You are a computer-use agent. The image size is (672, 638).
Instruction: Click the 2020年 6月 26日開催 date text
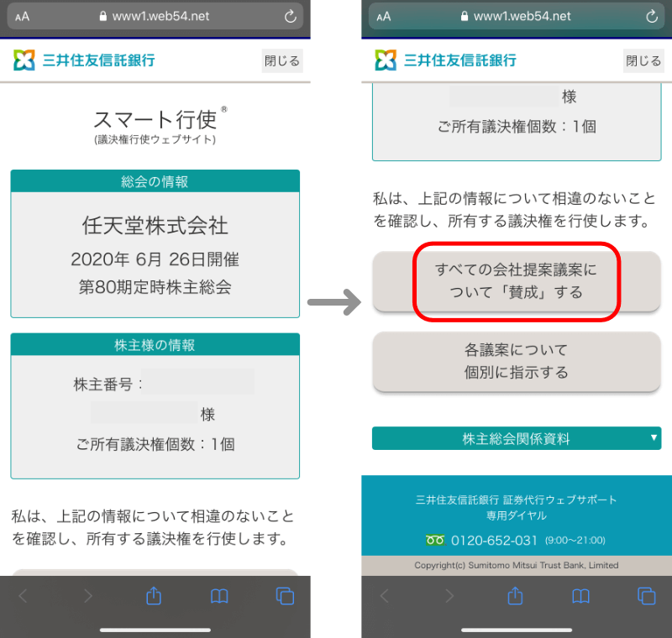[x=155, y=259]
